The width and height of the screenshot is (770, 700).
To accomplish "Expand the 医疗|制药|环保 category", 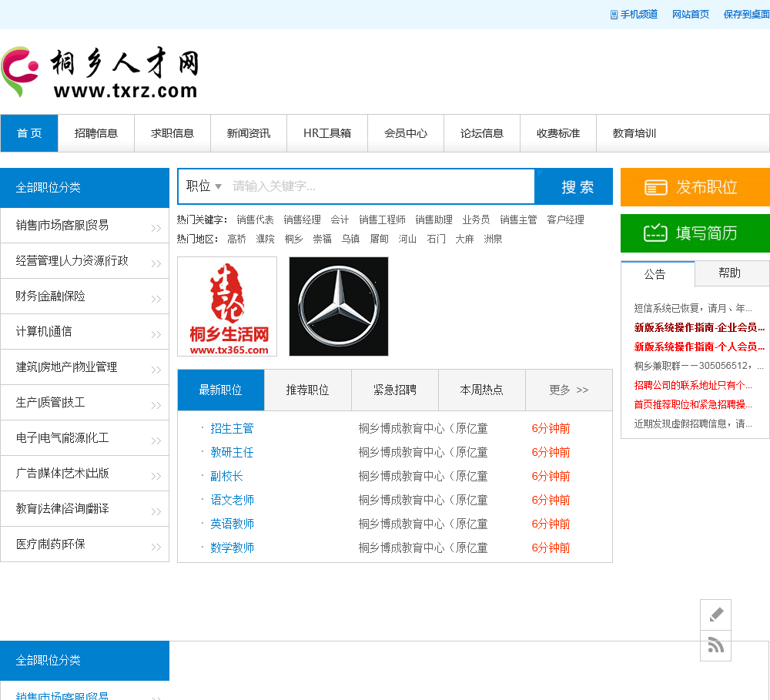I will click(85, 544).
